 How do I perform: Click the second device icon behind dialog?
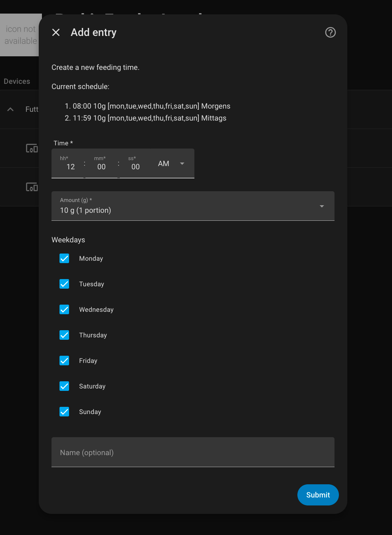point(32,187)
